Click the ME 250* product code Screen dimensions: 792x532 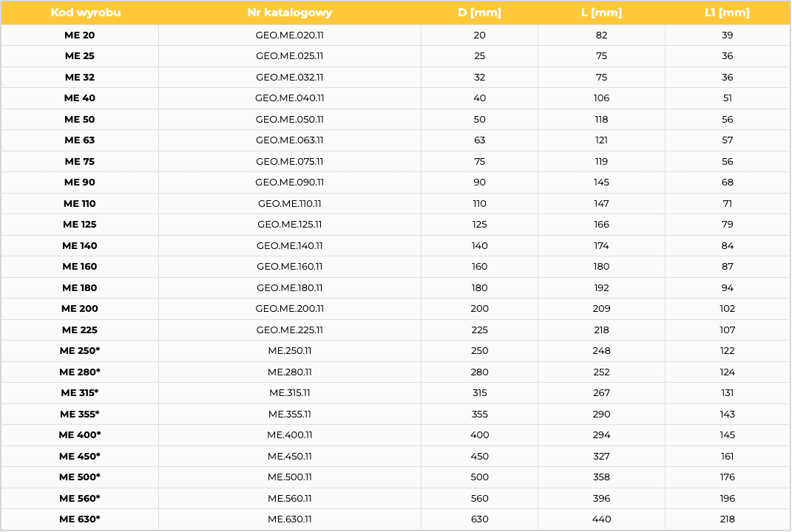pyautogui.click(x=80, y=351)
